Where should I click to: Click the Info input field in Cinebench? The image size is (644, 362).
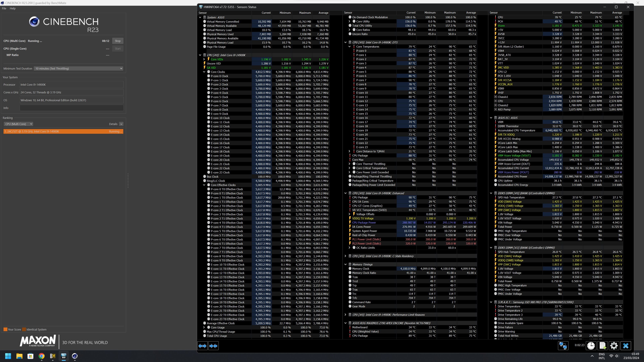[x=71, y=108]
